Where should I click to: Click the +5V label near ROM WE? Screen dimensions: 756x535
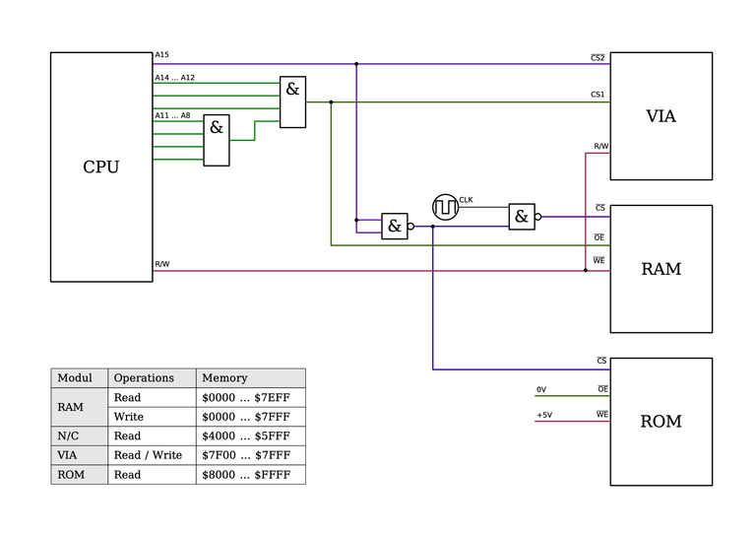coord(544,415)
